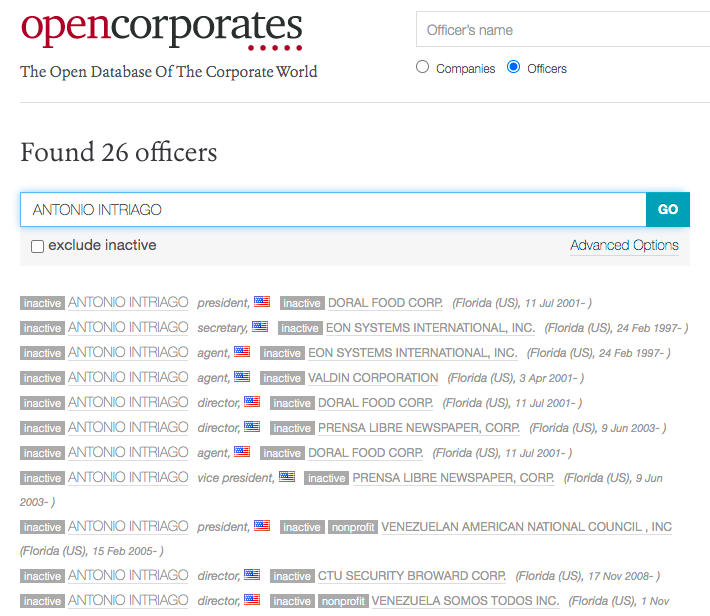Image resolution: width=710 pixels, height=616 pixels.
Task: Open VENEZUELA SOMOS TODOS INC. link
Action: point(465,601)
